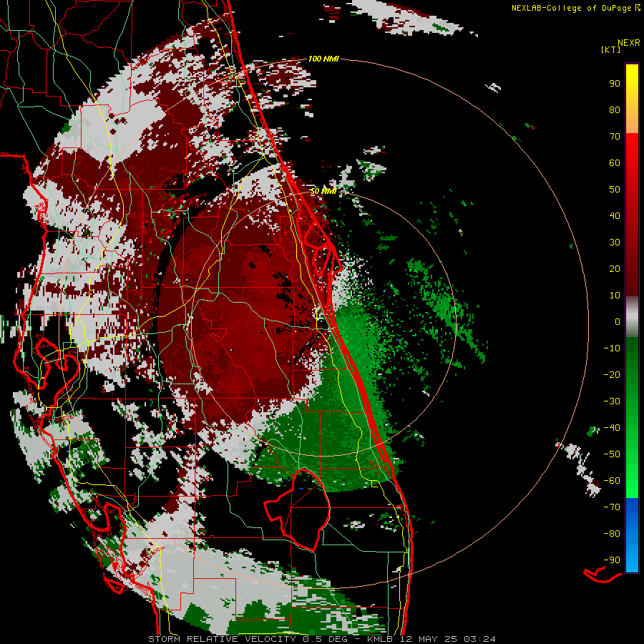Viewport: 644px width, 644px height.
Task: Pick the blue negative band of color bar
Action: [x=632, y=535]
